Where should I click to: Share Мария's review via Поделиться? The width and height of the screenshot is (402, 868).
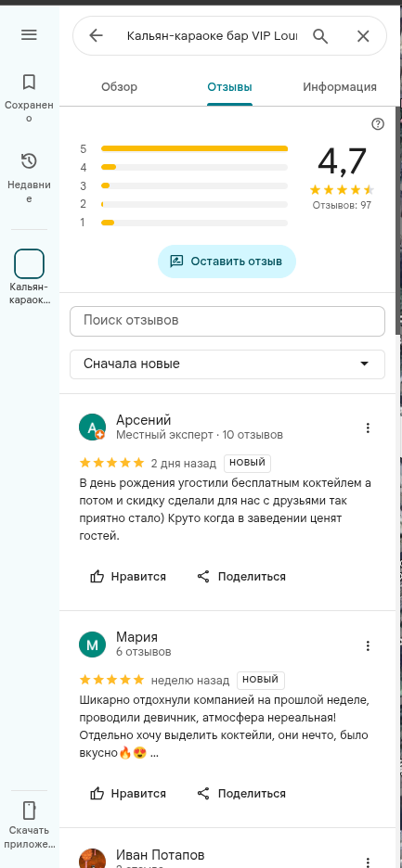(241, 793)
